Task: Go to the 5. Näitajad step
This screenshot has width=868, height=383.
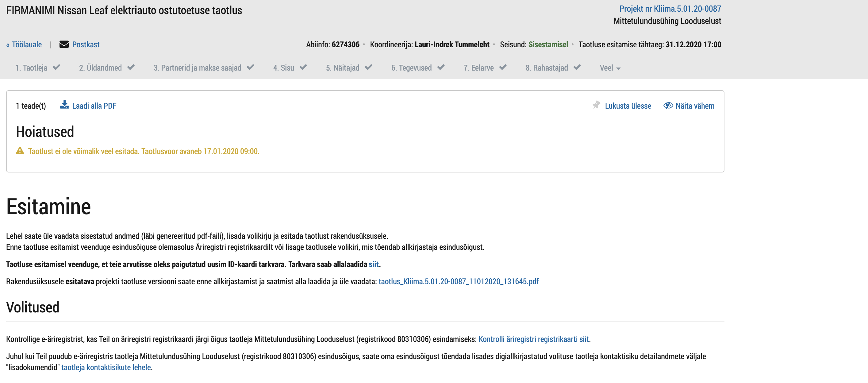Action: pos(343,68)
